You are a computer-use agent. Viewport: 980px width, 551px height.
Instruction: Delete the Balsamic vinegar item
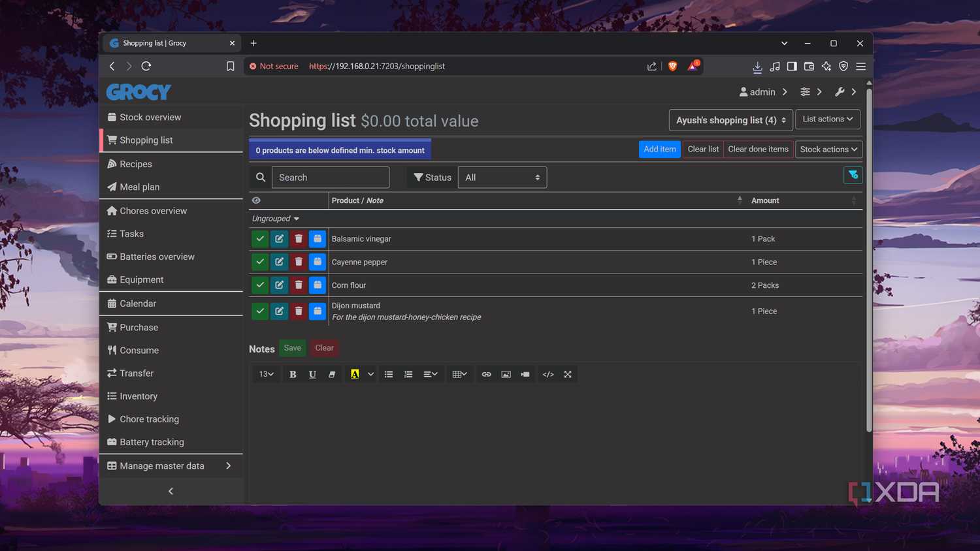[299, 239]
